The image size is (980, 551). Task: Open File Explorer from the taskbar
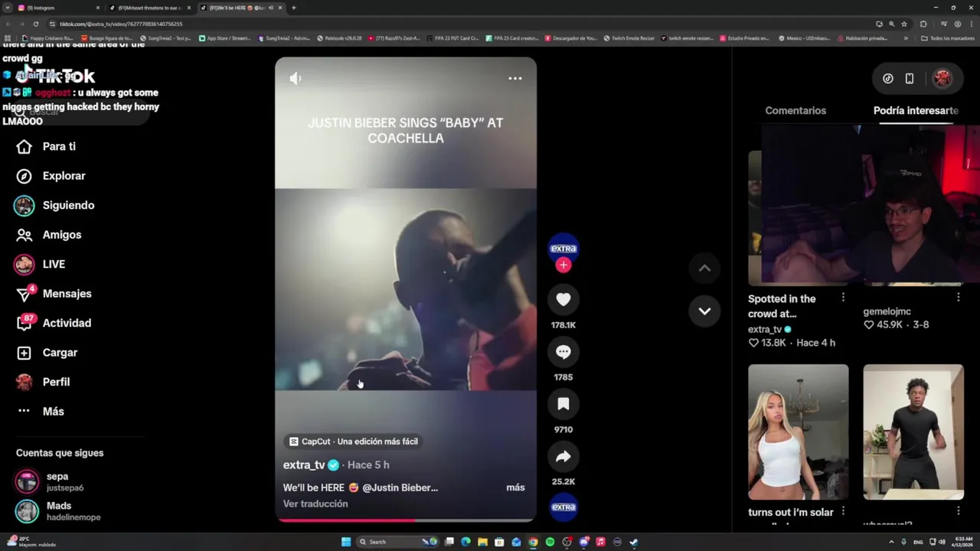tap(482, 542)
